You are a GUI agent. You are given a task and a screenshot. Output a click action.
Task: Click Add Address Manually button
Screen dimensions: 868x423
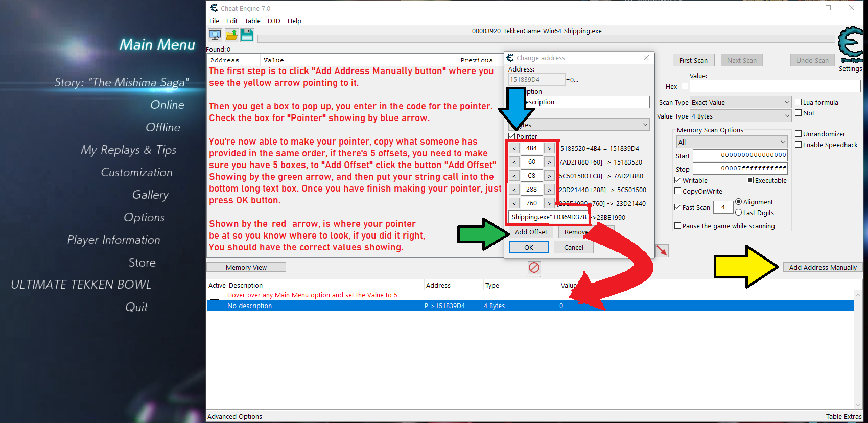click(x=823, y=267)
